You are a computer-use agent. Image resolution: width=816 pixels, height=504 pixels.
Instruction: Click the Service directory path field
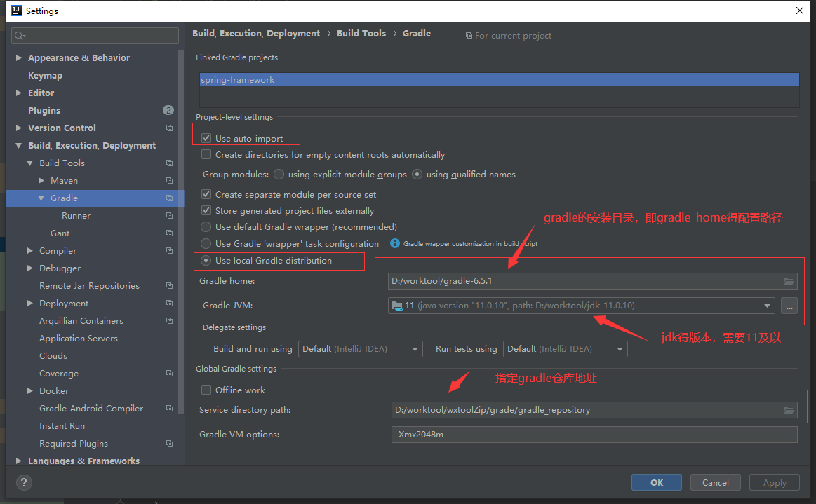point(594,410)
